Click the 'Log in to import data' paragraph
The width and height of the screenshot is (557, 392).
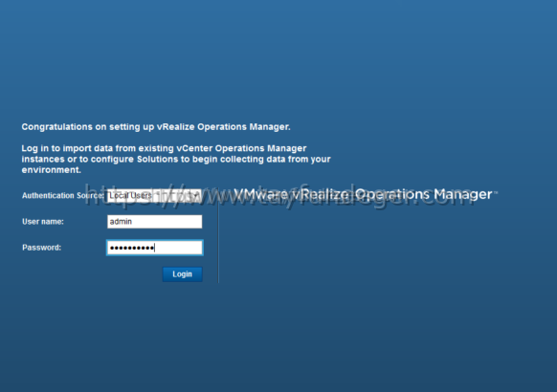point(176,159)
